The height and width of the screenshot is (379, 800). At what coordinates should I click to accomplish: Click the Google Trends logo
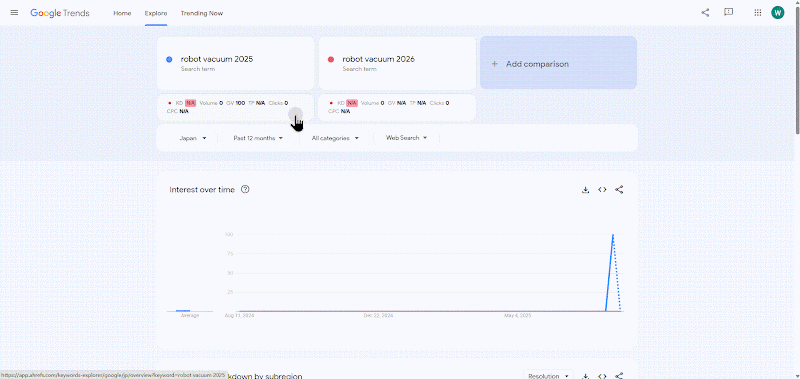[60, 13]
